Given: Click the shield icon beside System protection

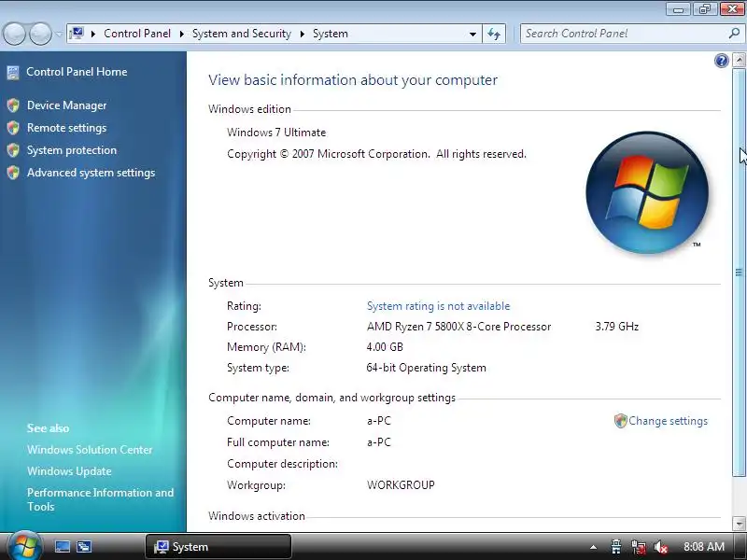Looking at the screenshot, I should (13, 150).
